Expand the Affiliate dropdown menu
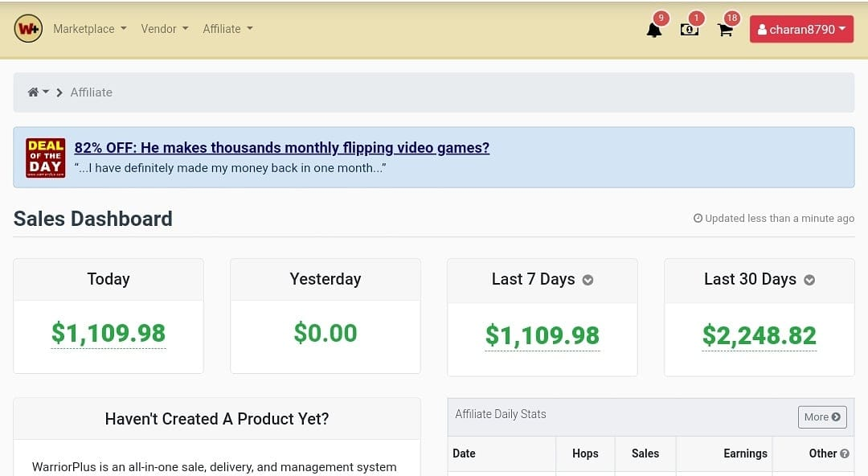868x476 pixels. click(227, 29)
